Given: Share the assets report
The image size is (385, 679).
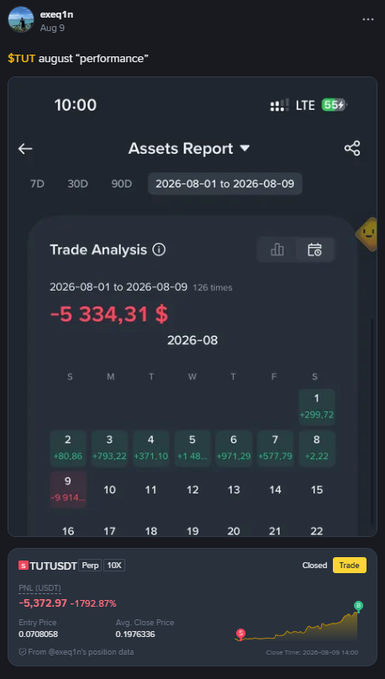Looking at the screenshot, I should coord(352,149).
